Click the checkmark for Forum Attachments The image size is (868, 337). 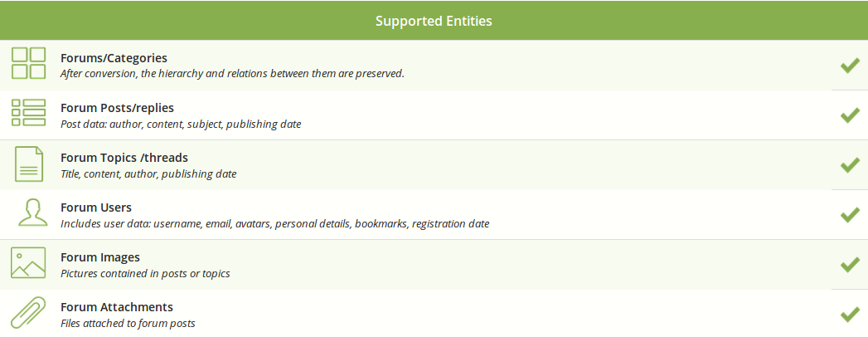(x=850, y=315)
